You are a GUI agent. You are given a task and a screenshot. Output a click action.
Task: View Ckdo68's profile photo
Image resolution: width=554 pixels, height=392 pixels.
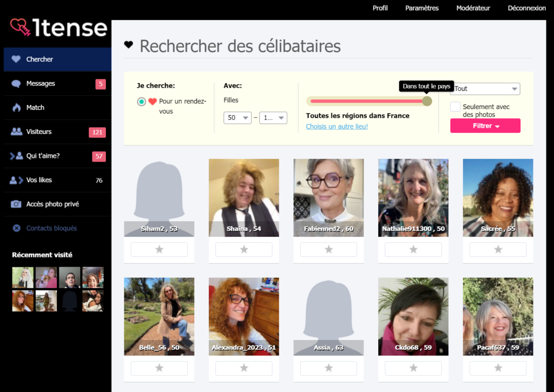[x=413, y=316]
